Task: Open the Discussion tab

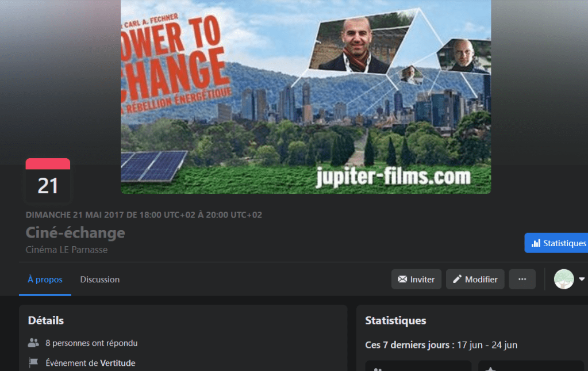Action: (x=100, y=280)
